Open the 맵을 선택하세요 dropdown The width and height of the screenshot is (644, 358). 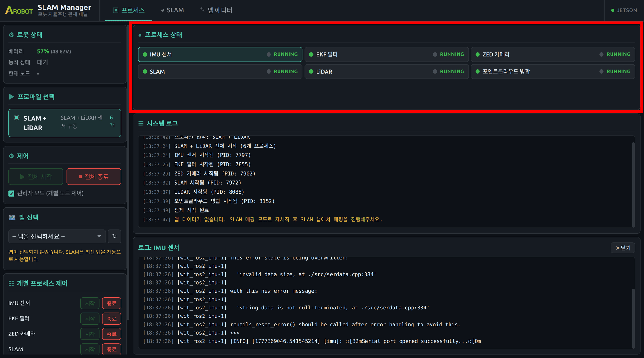57,236
